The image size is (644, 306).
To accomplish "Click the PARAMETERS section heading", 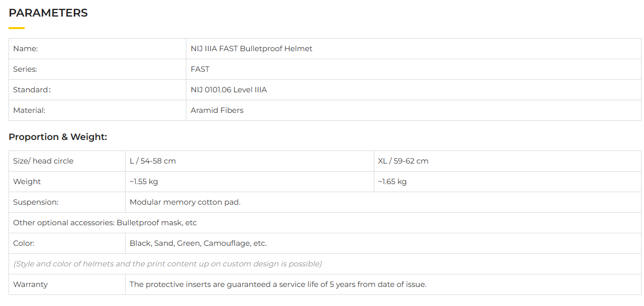I will (x=48, y=14).
